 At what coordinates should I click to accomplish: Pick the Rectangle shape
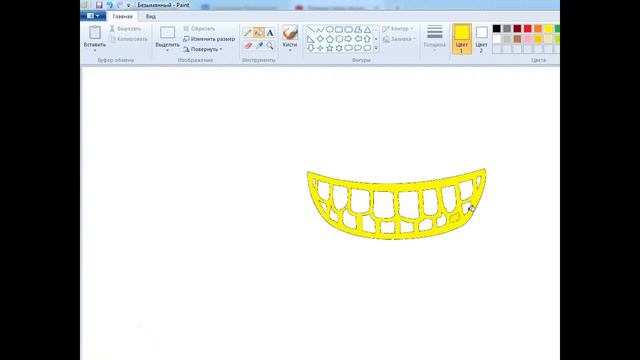coord(339,29)
